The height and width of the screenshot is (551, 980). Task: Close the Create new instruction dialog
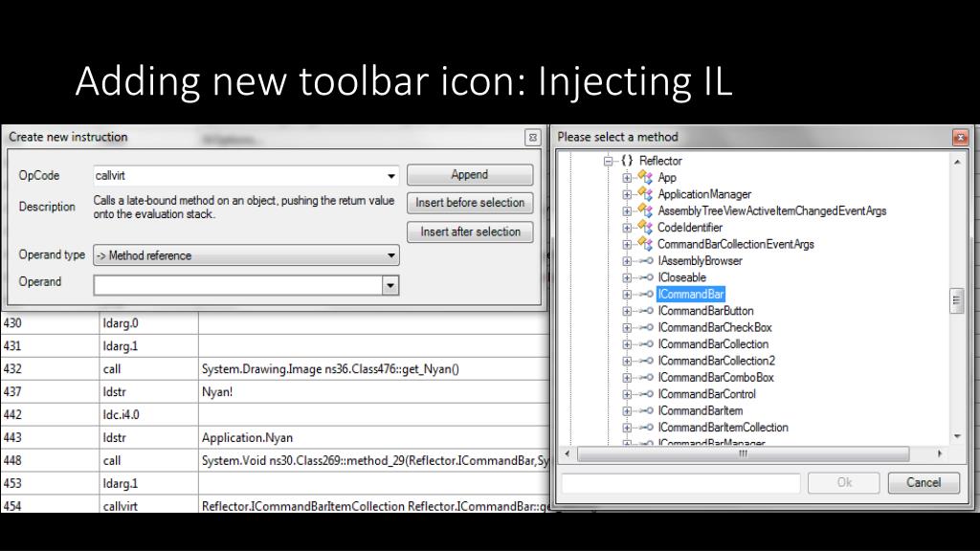coord(532,138)
